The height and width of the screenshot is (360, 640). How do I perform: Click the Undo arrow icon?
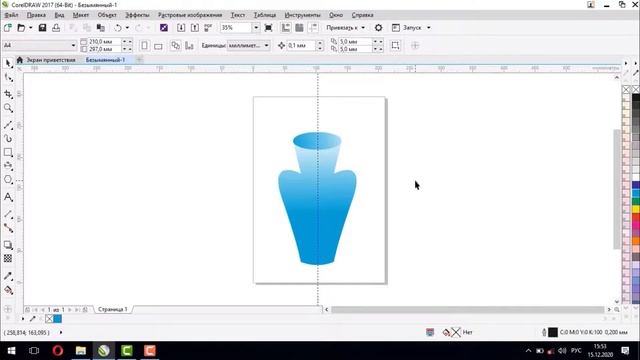click(x=118, y=28)
